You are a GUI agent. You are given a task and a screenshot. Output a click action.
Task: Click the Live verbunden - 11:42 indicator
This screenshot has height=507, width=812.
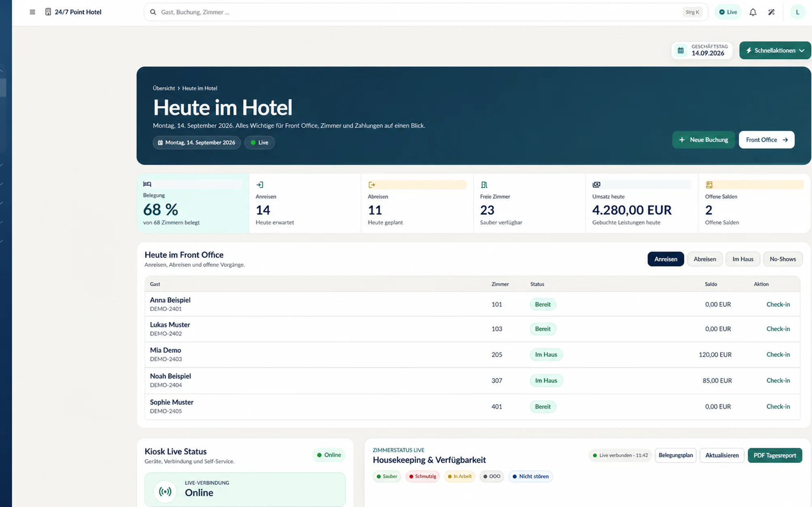pyautogui.click(x=620, y=456)
